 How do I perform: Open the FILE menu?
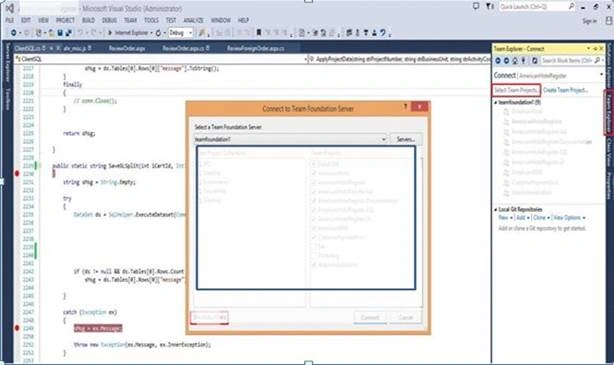[10, 20]
